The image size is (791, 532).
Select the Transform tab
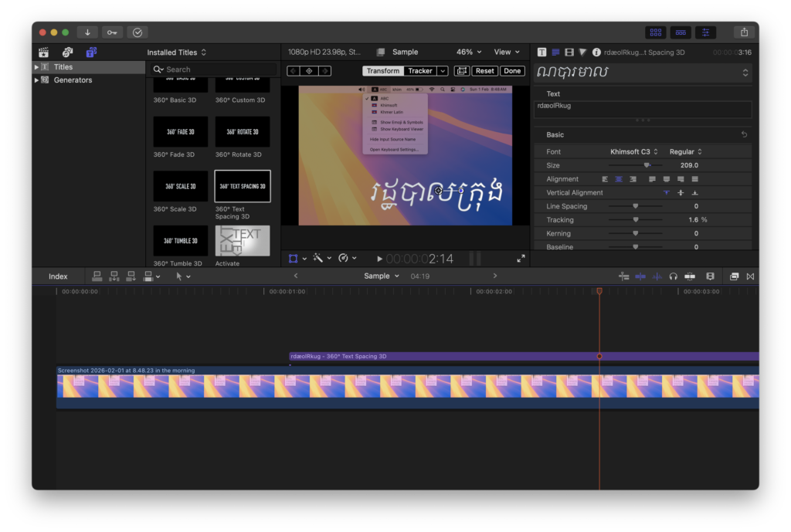pos(383,71)
